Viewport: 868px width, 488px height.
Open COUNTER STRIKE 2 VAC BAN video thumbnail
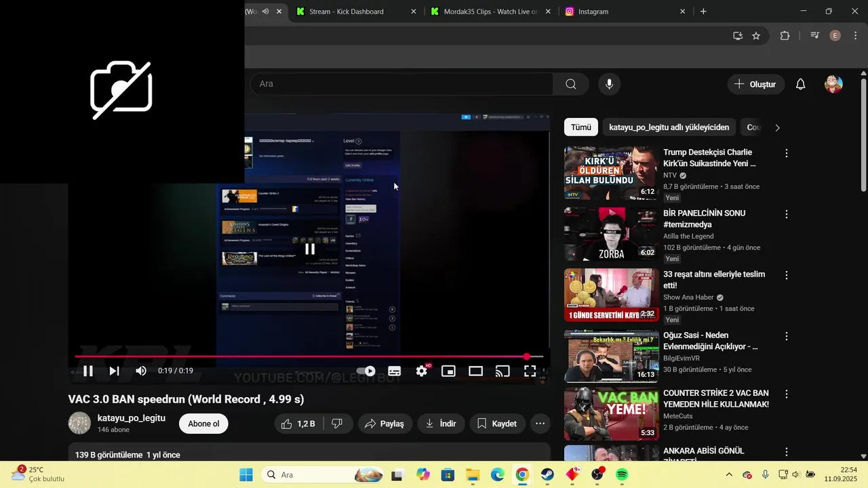[x=611, y=413]
